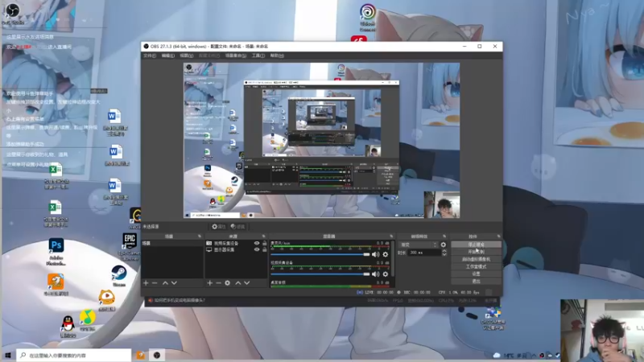This screenshot has height=362, width=644.
Task: Open the Scene Collection menu
Action: coord(235,56)
